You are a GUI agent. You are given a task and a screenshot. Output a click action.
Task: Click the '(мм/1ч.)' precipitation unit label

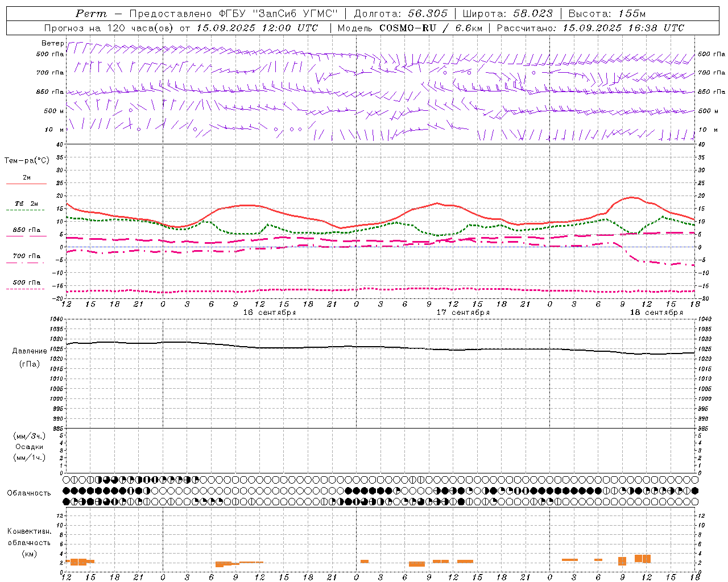30,458
